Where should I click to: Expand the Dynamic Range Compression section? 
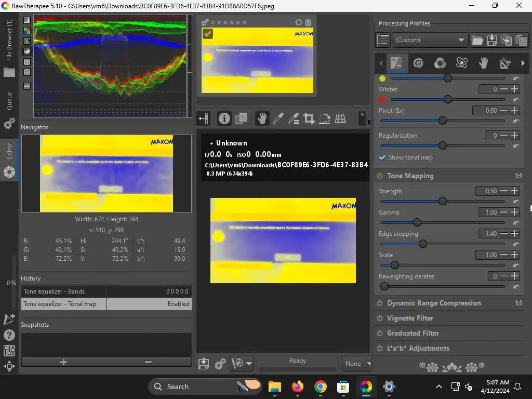[x=434, y=303]
